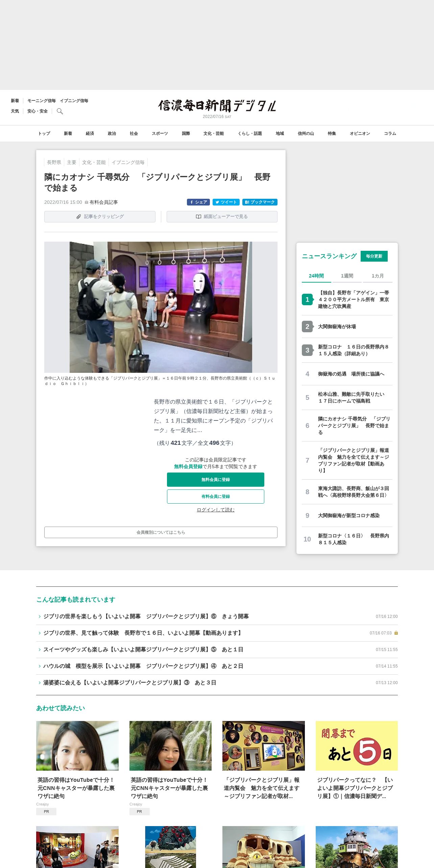Click 開幕まであと5日 yellow thumbnail
This screenshot has height=868, width=434.
coord(357,746)
